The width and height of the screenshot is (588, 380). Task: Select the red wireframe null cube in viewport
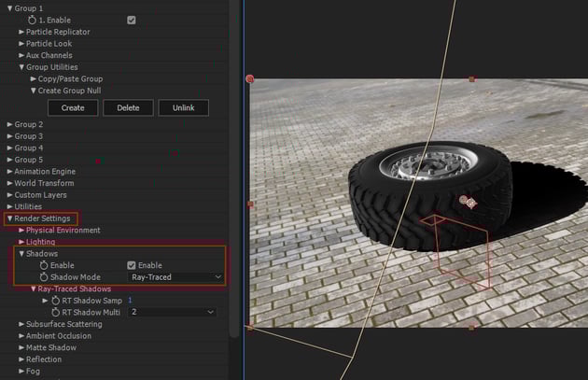pos(456,250)
